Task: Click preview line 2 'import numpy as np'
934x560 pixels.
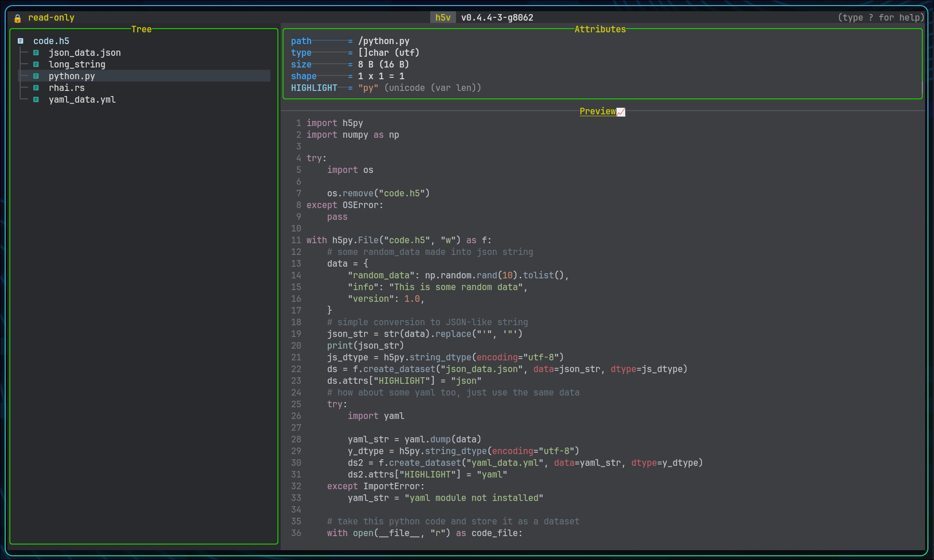Action: (x=353, y=134)
